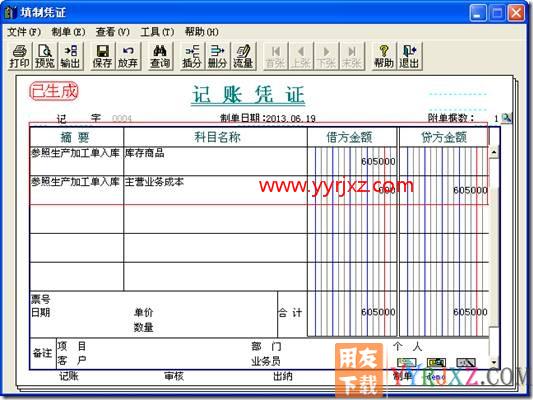The height and width of the screenshot is (400, 533).
Task: Click the 客 户 field label
Action: coord(72,360)
